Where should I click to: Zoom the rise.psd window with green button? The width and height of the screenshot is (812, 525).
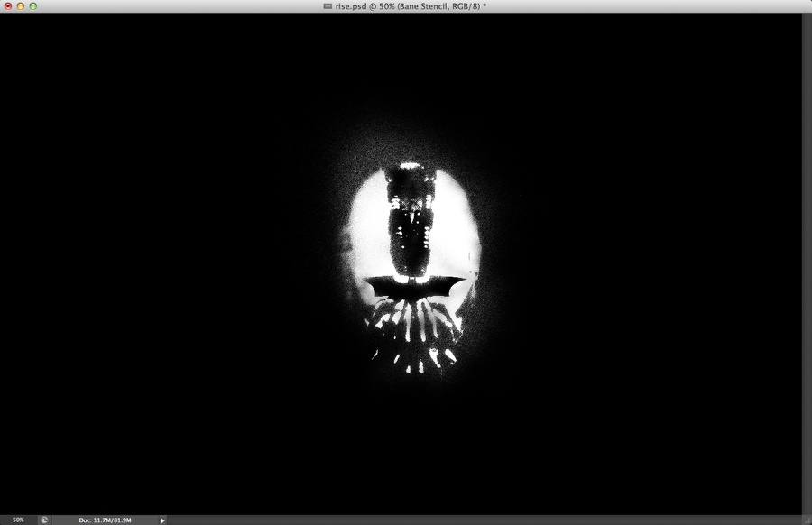coord(33,6)
